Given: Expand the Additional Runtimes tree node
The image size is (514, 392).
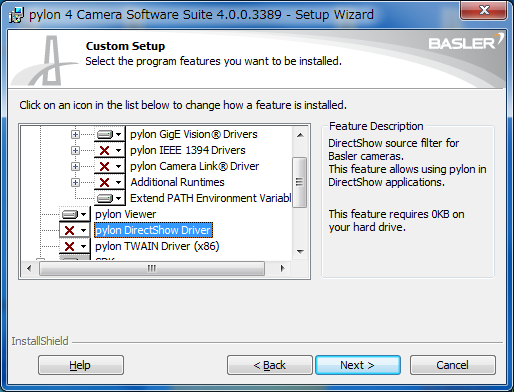Looking at the screenshot, I should 75,182.
